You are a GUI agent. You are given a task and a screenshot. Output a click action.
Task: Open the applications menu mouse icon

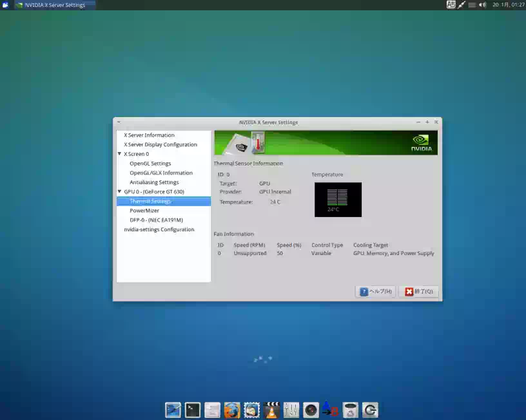point(5,5)
